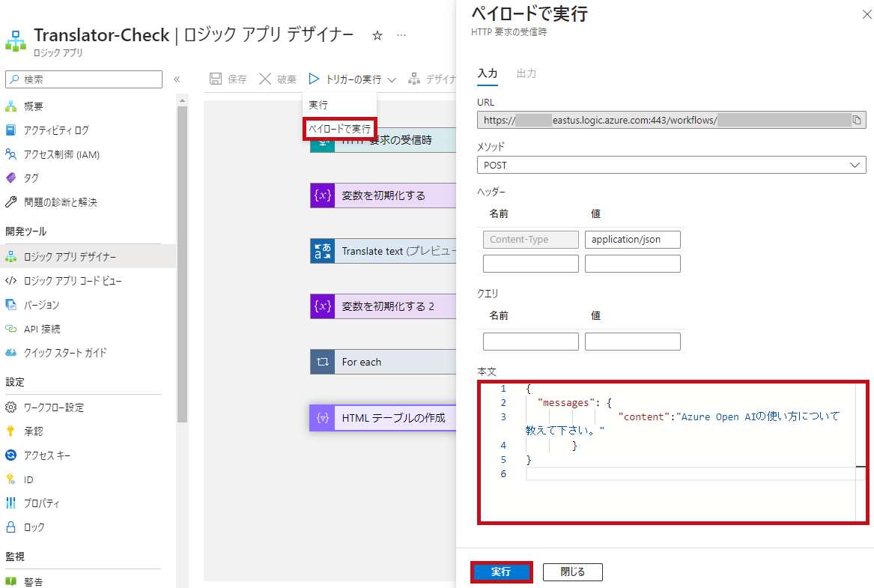The image size is (874, 588).
Task: Choose 実行 from the trigger menu
Action: [x=339, y=105]
